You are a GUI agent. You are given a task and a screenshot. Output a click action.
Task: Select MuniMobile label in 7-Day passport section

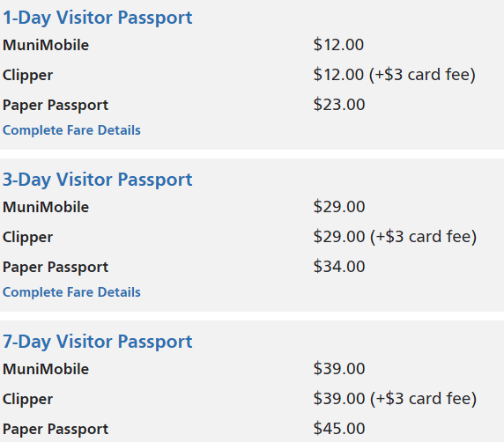[x=46, y=369]
